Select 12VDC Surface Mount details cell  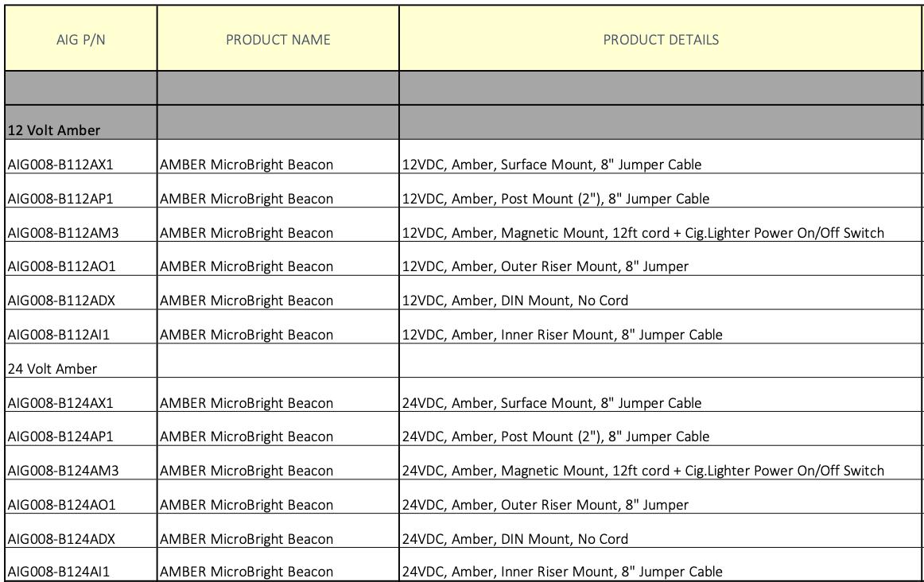552,165
